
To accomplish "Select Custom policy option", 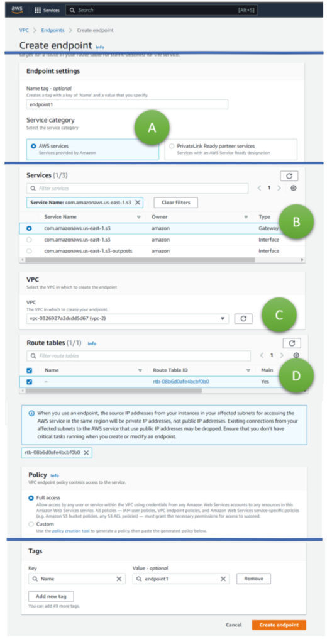I will [31, 524].
